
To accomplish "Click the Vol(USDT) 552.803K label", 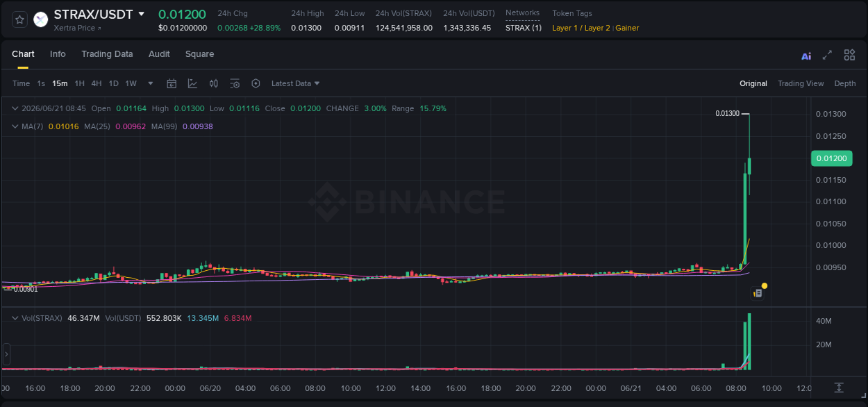I will click(x=144, y=318).
